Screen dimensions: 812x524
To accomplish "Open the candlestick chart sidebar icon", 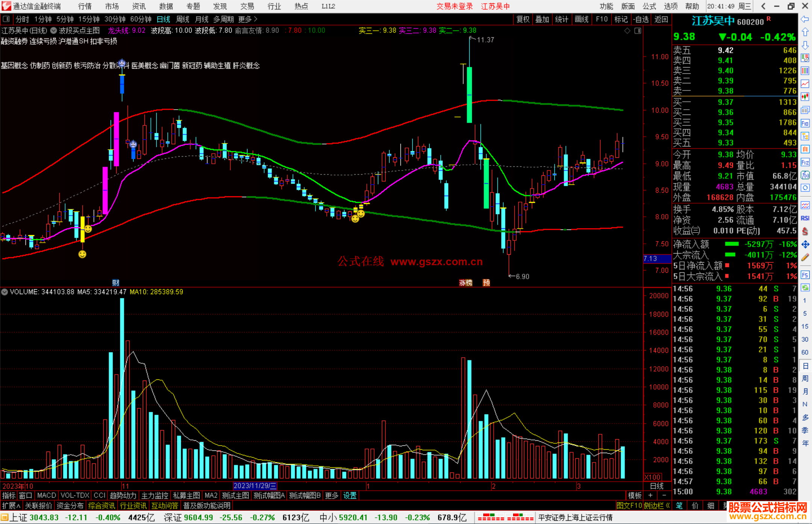I will coord(805,97).
